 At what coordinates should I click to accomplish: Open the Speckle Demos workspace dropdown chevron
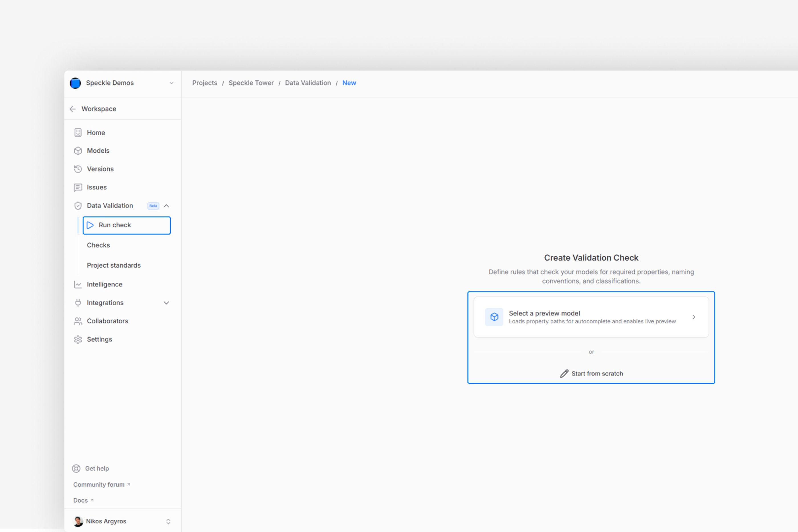click(171, 83)
